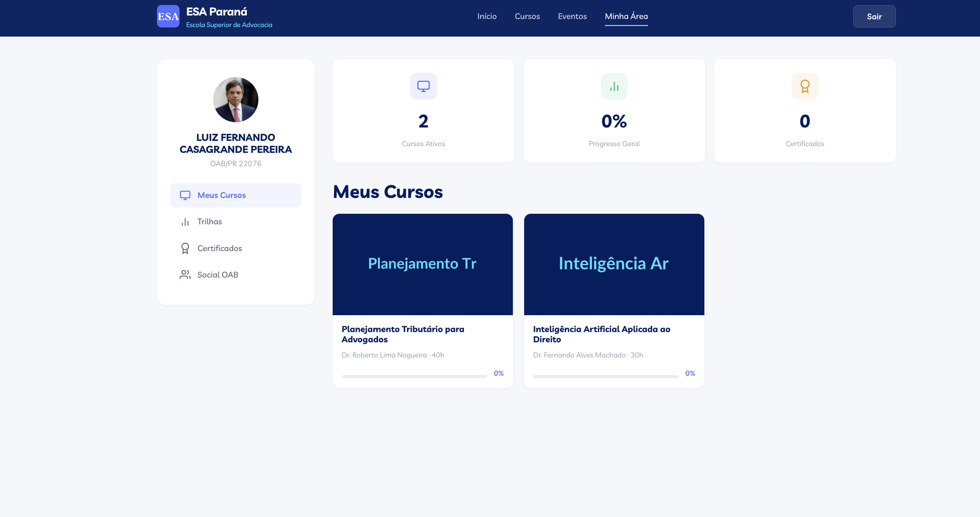Click the user profile photo
This screenshot has height=517, width=980.
point(235,100)
